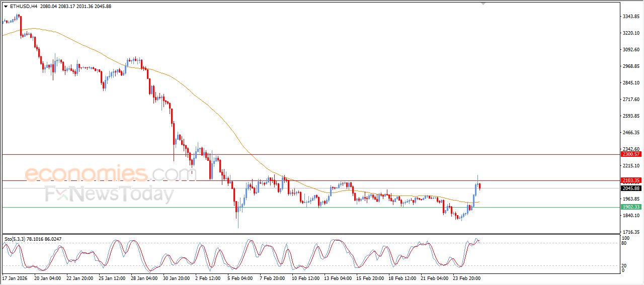Click the 10 Feb 12:00 time label

pos(305,277)
